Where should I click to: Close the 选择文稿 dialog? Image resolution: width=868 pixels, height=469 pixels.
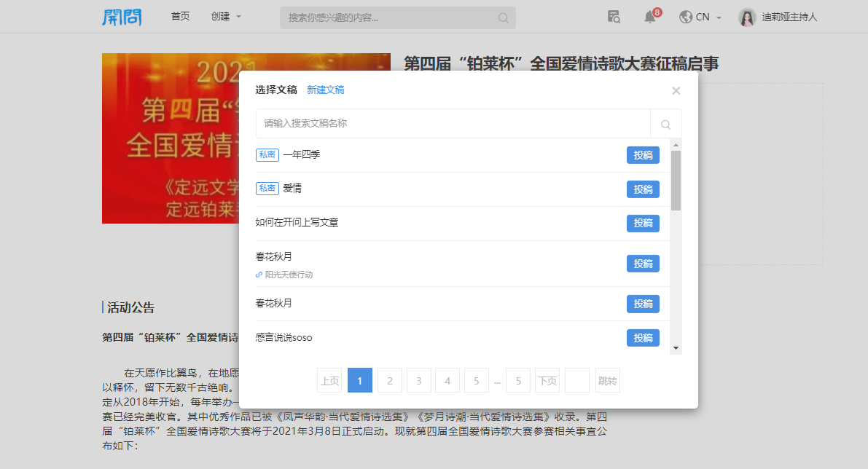676,91
